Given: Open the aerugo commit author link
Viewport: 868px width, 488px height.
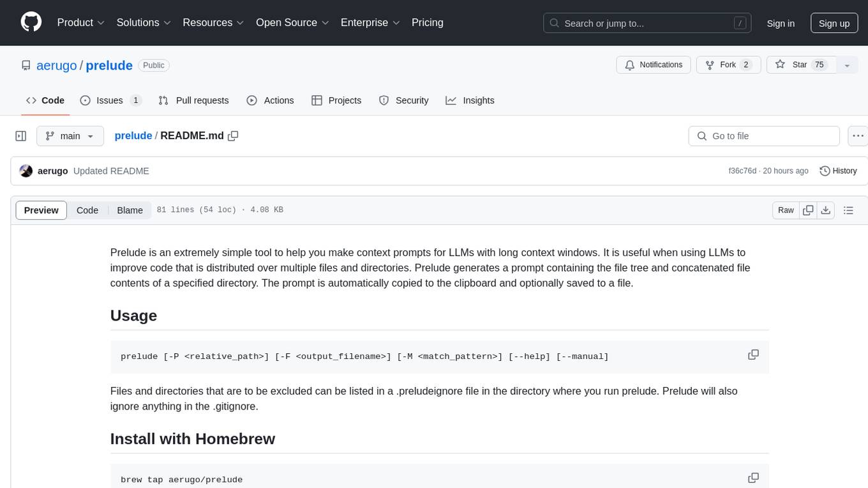Looking at the screenshot, I should [x=52, y=171].
